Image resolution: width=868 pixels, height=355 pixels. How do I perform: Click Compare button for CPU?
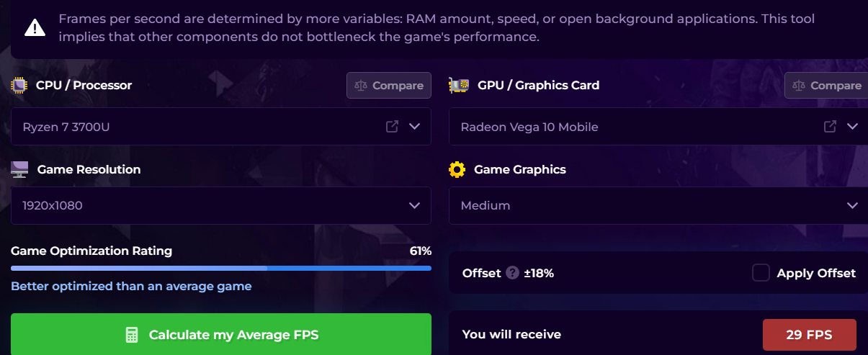pyautogui.click(x=389, y=85)
